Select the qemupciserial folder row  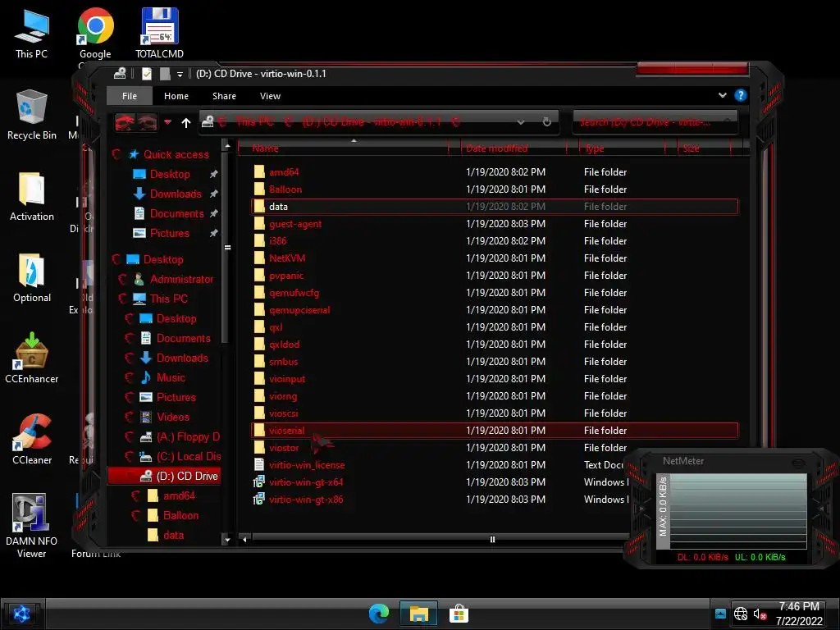click(494, 309)
